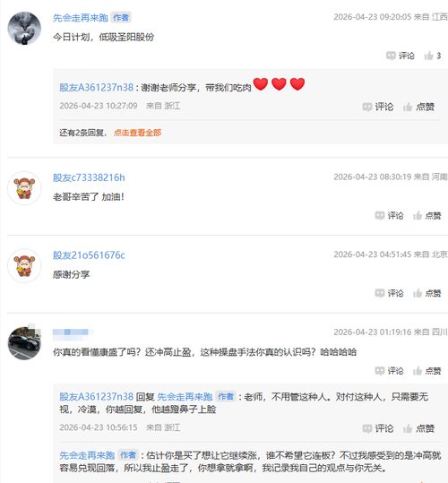Screen dimensions: 448x483
Task: Like the 感谢分享 comment
Action: [426, 293]
